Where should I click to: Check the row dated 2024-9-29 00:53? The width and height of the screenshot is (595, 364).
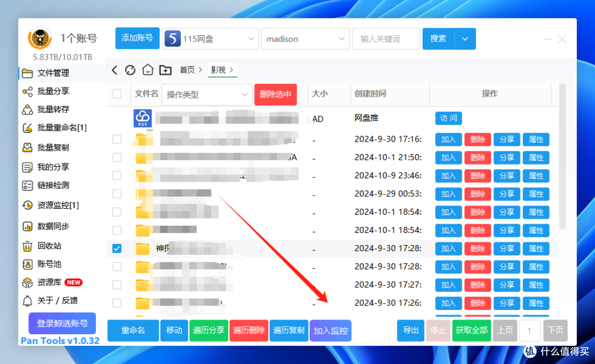[x=117, y=194]
